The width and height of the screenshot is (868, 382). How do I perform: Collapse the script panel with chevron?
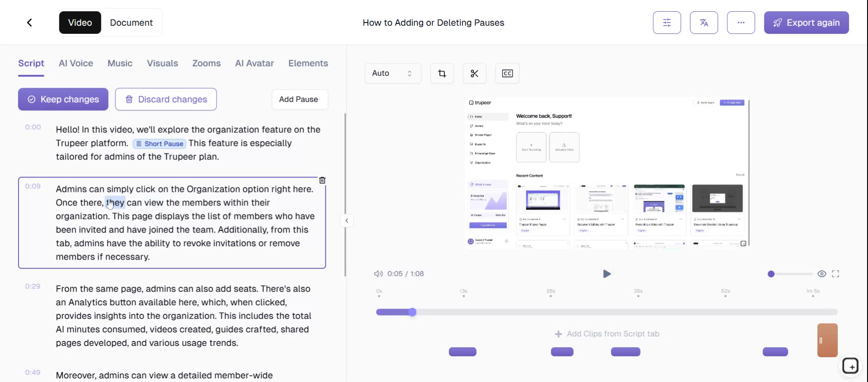click(347, 220)
